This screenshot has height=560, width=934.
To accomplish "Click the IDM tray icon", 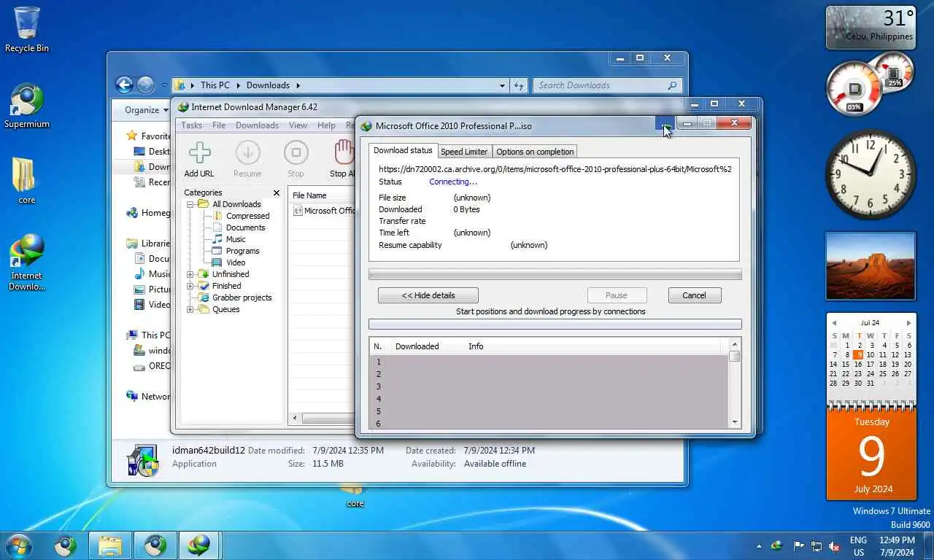I will pyautogui.click(x=777, y=546).
